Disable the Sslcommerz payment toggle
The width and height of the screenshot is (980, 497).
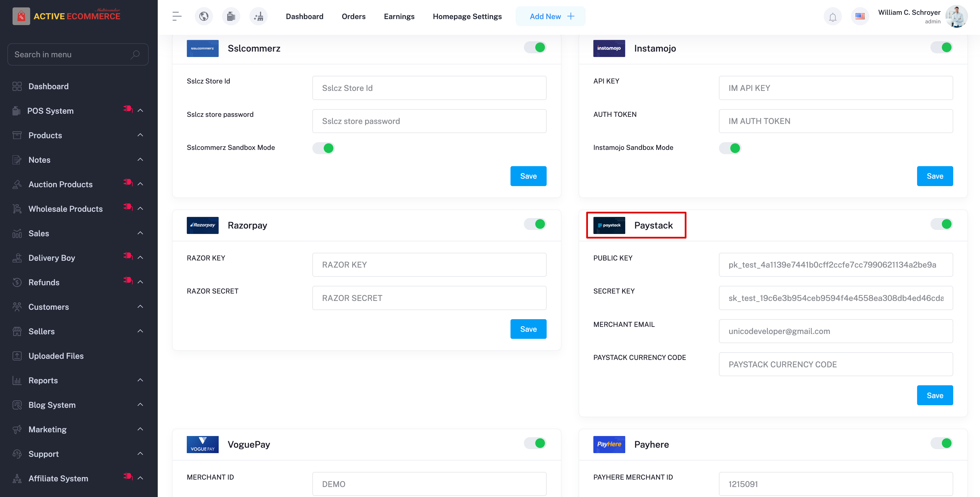click(535, 47)
